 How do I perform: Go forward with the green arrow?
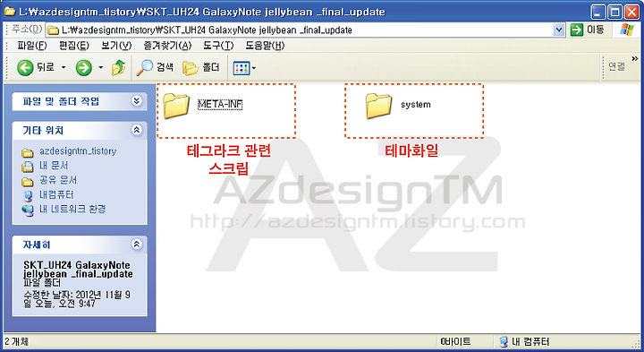[x=83, y=67]
